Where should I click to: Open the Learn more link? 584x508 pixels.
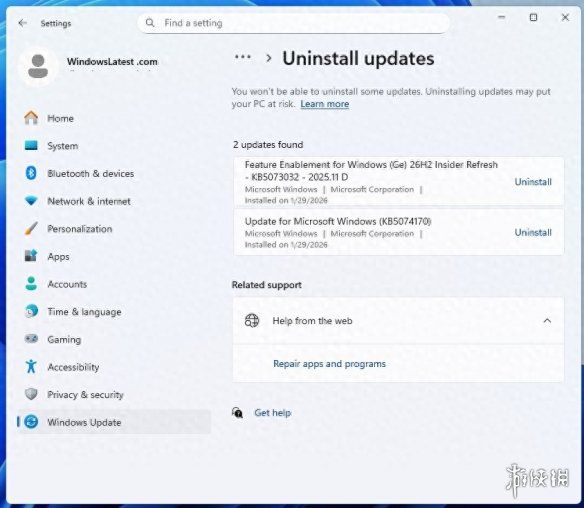(324, 104)
